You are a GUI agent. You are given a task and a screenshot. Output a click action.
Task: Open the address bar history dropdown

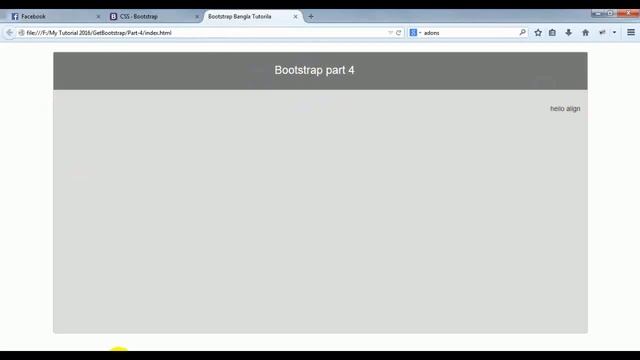tap(390, 33)
